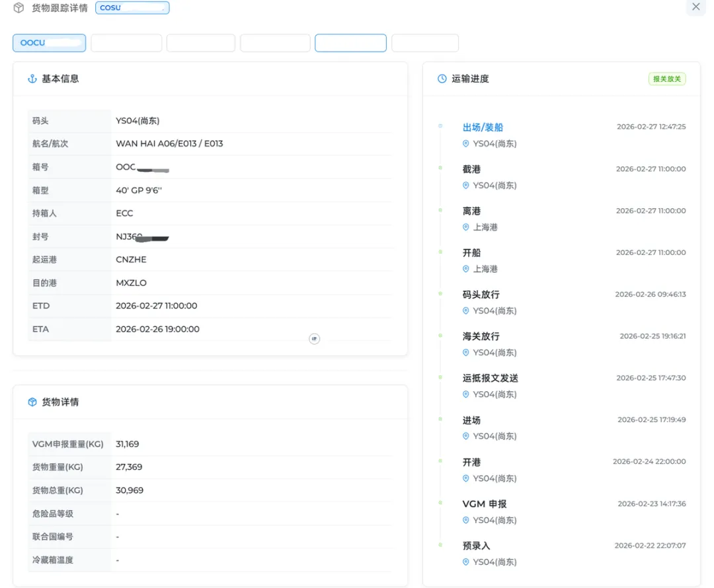
Task: Click timestamp 2026-02-26 09:46:13
Action: [651, 295]
